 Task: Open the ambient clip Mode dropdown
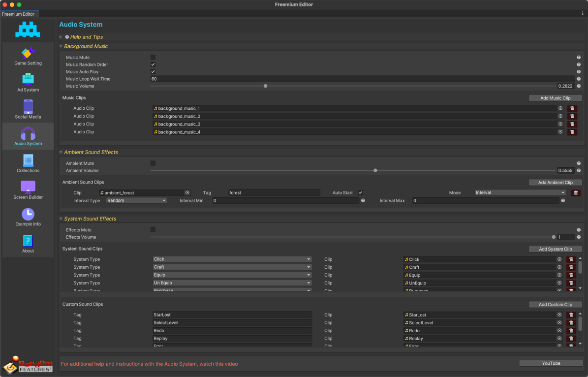click(x=520, y=193)
